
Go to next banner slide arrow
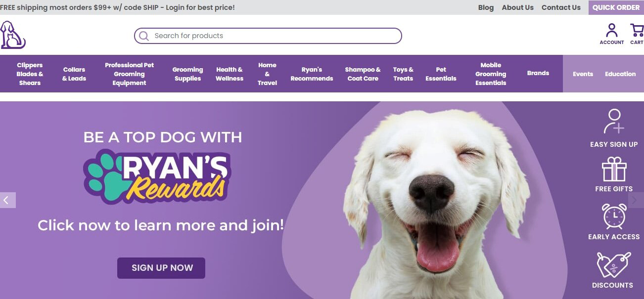pos(636,200)
